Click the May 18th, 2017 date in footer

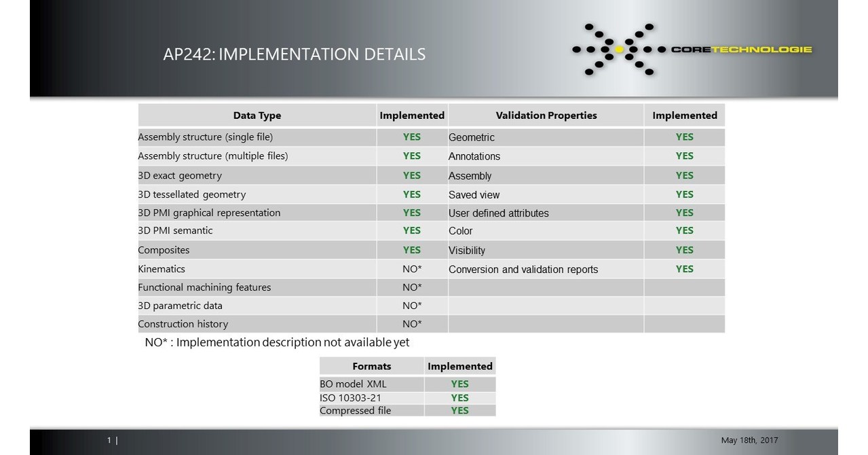point(749,439)
